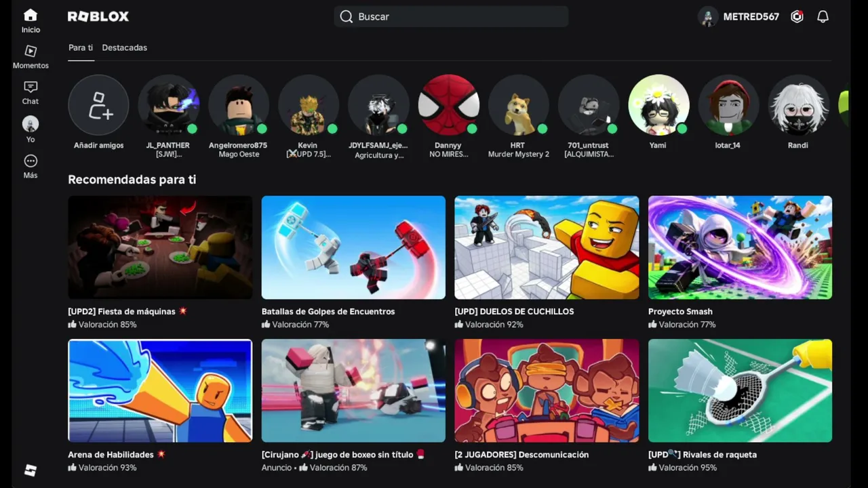Open the Yo profile avatar
868x488 pixels.
[31, 124]
